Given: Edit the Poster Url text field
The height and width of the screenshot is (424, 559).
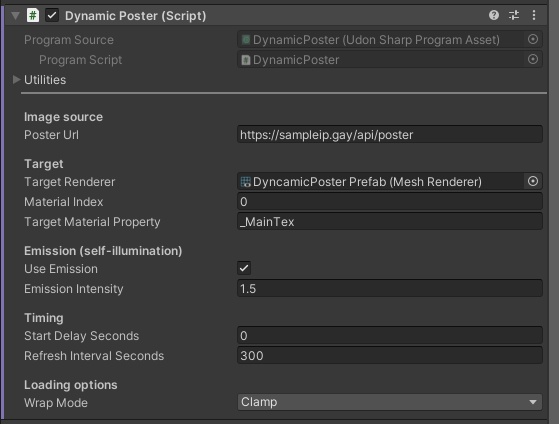Looking at the screenshot, I should point(390,134).
